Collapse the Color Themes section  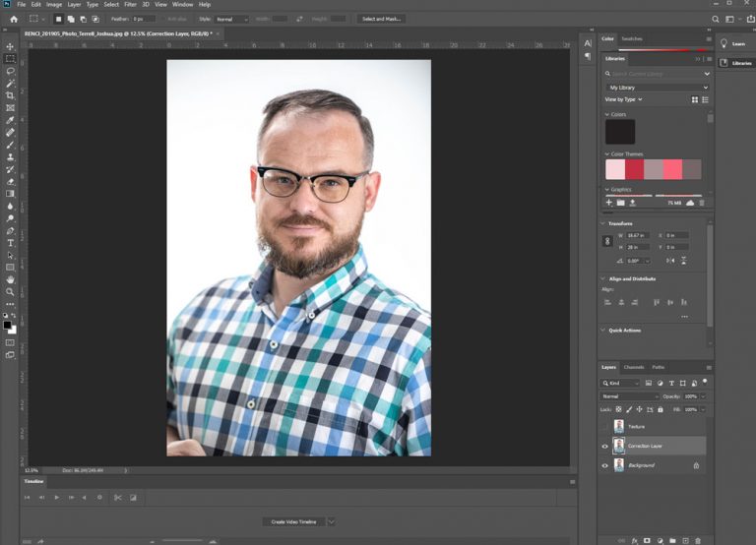point(605,153)
